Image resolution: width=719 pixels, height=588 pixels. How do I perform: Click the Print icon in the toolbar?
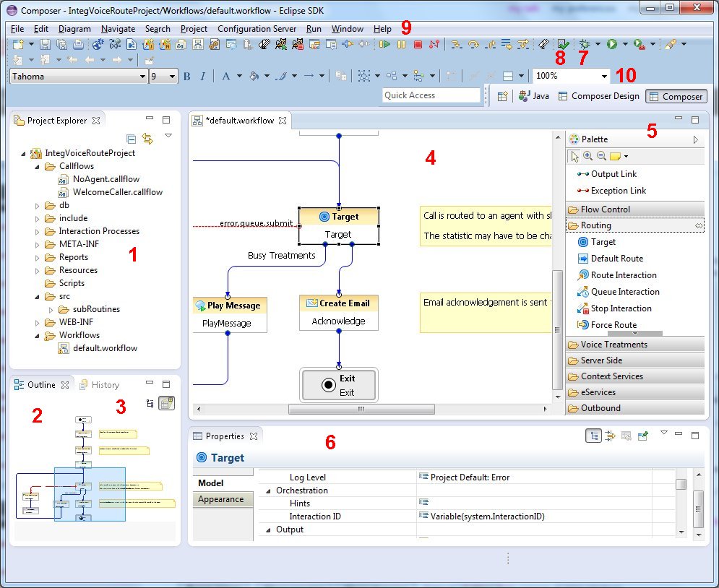[79, 45]
